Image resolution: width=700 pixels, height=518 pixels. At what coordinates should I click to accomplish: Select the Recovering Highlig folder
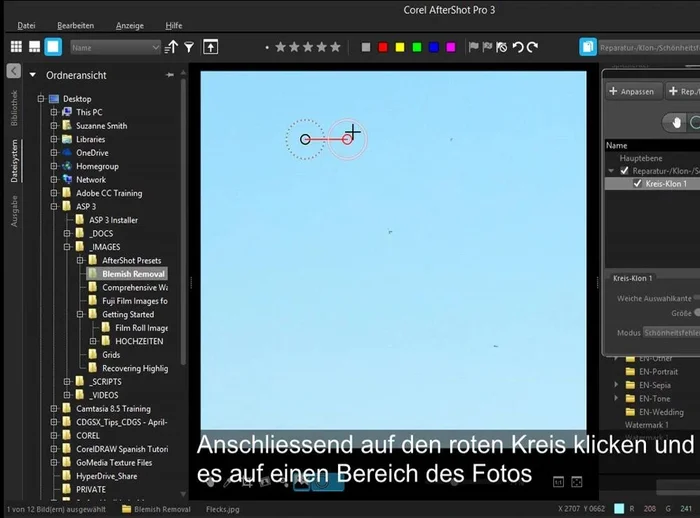128,368
